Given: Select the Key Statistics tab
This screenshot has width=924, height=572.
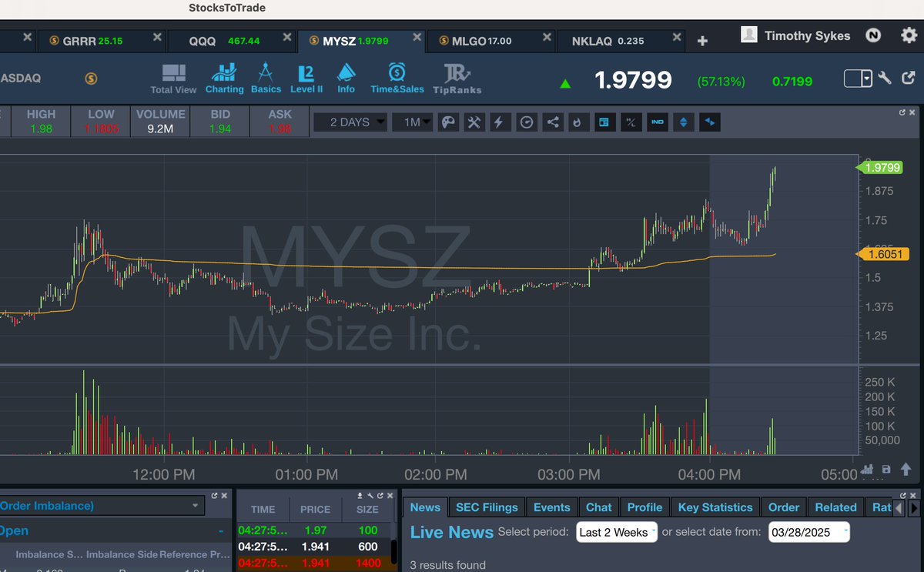Looking at the screenshot, I should [x=715, y=507].
